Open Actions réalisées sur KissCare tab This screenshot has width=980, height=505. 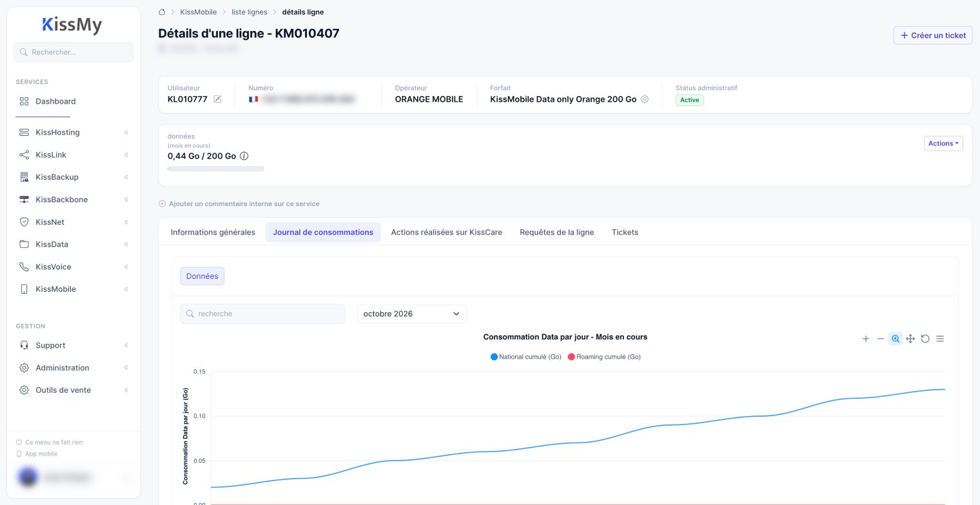tap(447, 232)
